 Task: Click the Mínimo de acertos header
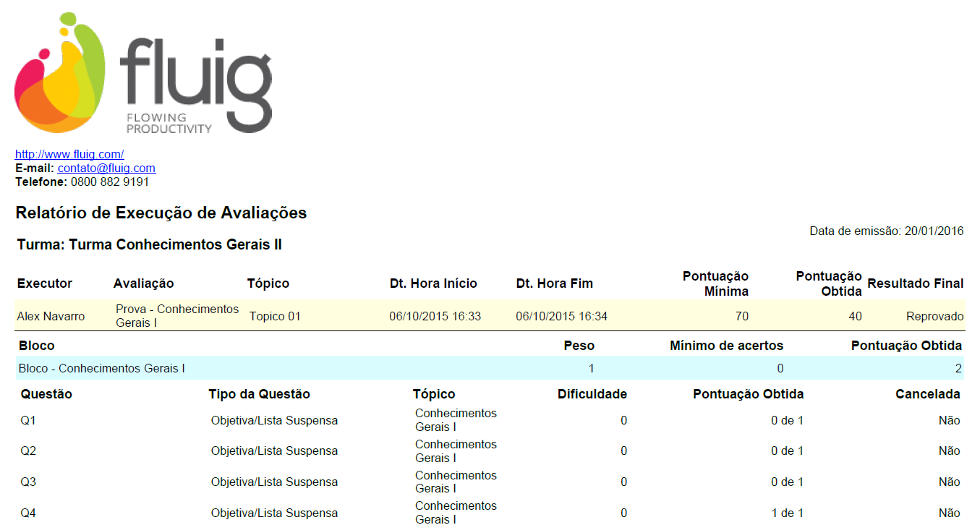[x=726, y=346]
